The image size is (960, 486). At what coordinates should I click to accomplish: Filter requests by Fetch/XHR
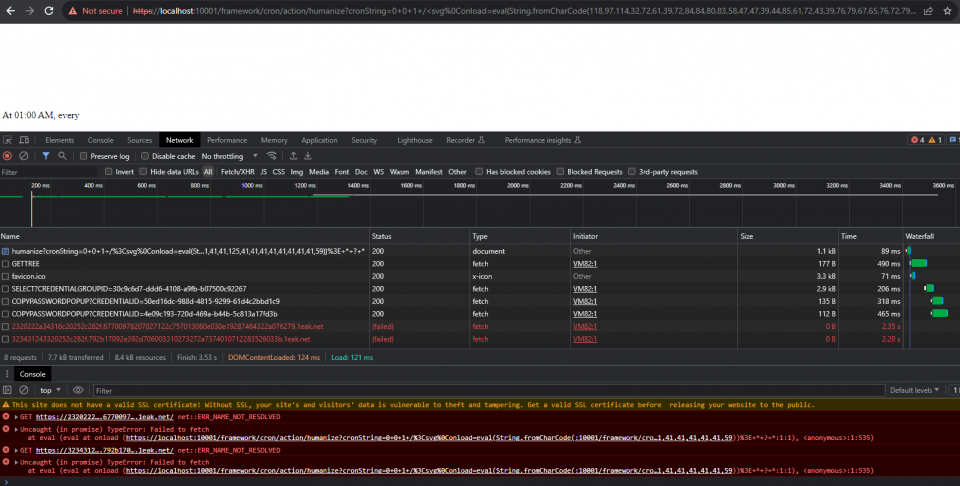238,172
